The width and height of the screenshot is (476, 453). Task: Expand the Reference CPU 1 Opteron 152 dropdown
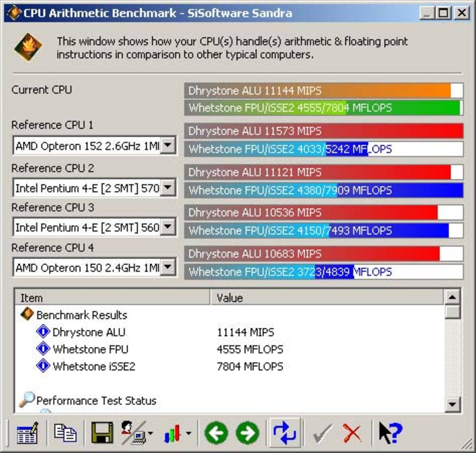[x=168, y=146]
